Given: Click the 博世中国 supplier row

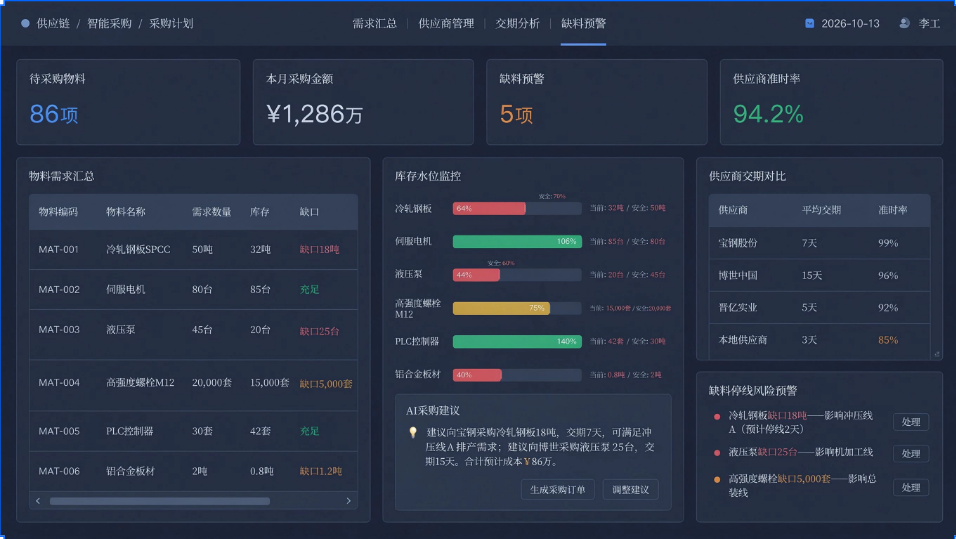Looking at the screenshot, I should tap(819, 275).
